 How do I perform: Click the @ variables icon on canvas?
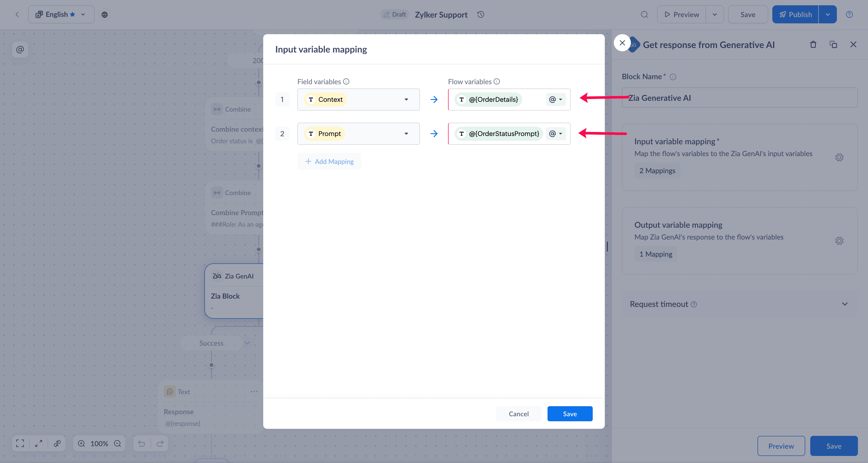click(20, 50)
